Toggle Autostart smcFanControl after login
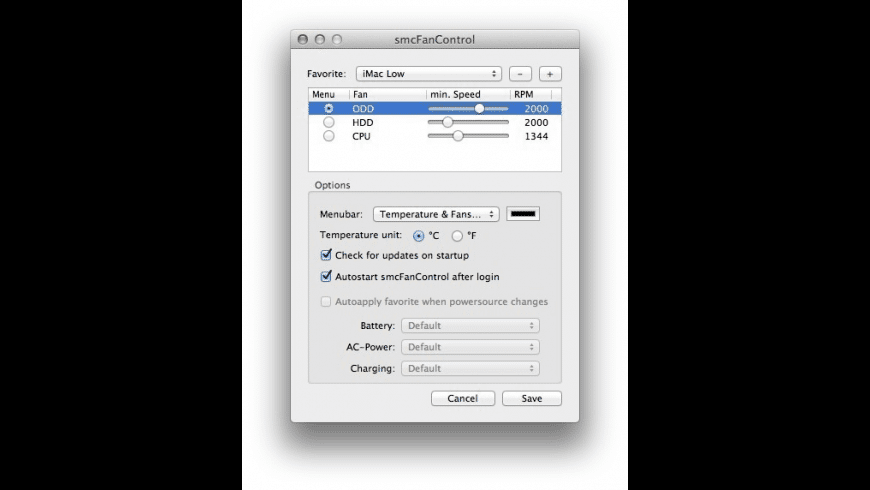This screenshot has height=490, width=870. (326, 276)
